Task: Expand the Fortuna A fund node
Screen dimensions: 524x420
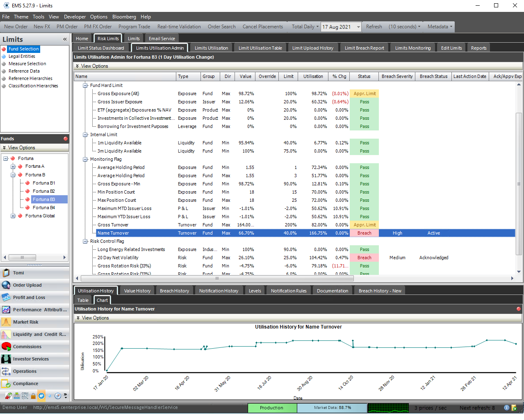Action: 13,167
